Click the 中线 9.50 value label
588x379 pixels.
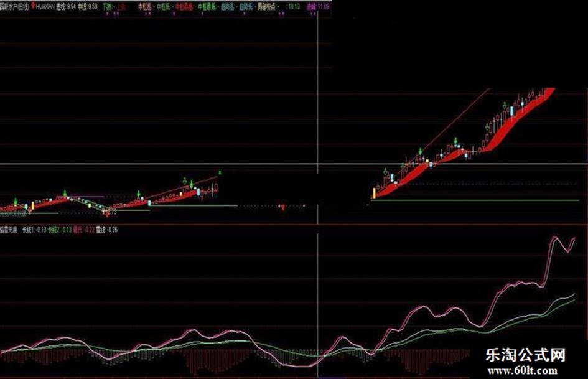(x=88, y=6)
